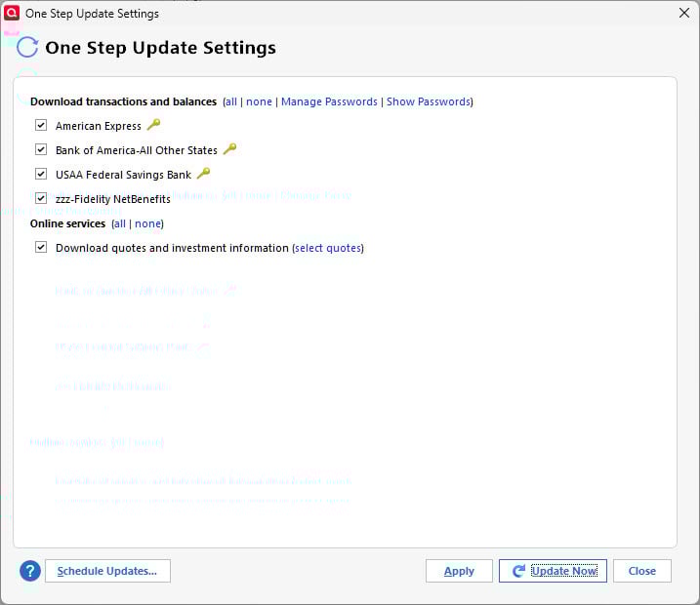This screenshot has width=700, height=605.
Task: Select 'all' under Download transactions and balances
Action: tap(230, 101)
